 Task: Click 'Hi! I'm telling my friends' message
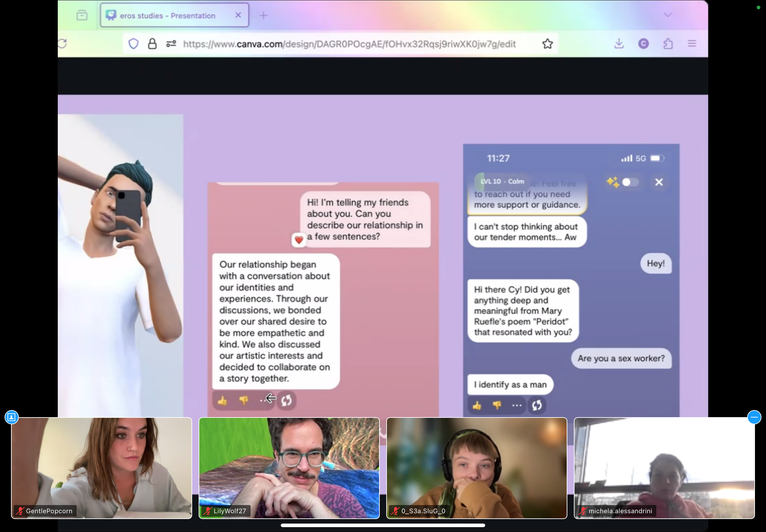click(365, 219)
